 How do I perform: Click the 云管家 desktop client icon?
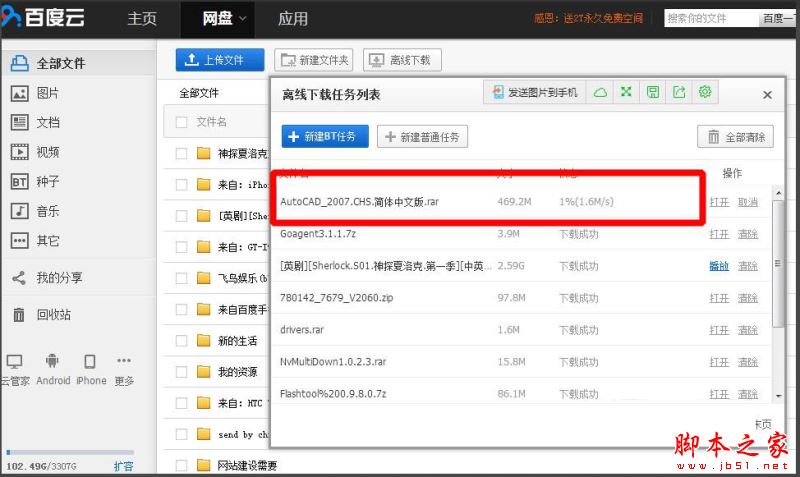coord(14,362)
